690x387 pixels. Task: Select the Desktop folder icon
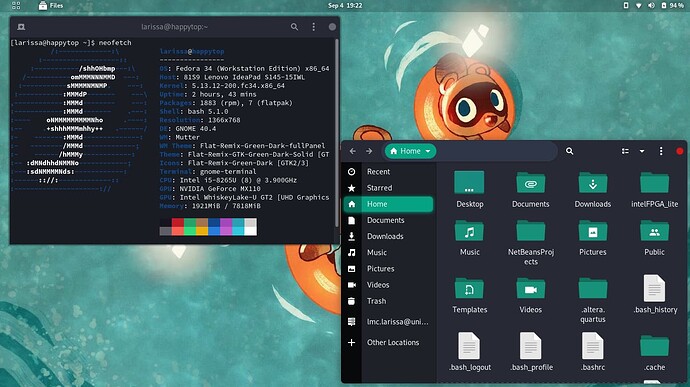pyautogui.click(x=469, y=182)
